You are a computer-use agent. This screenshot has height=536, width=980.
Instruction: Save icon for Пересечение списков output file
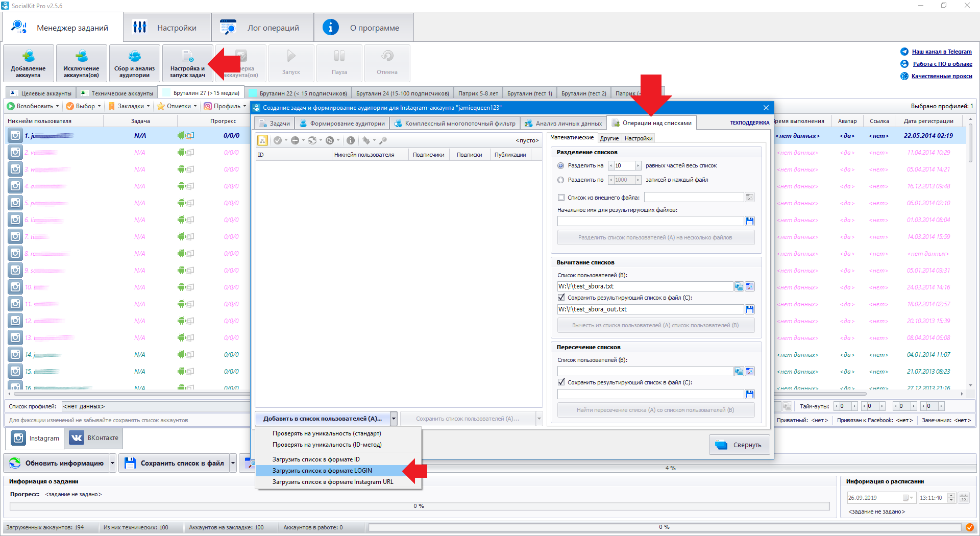pyautogui.click(x=750, y=394)
